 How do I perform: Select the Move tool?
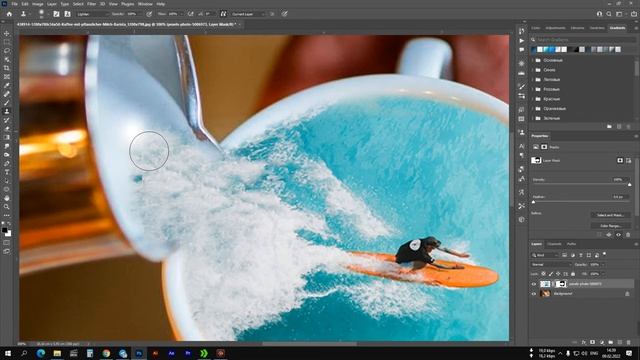pos(7,33)
